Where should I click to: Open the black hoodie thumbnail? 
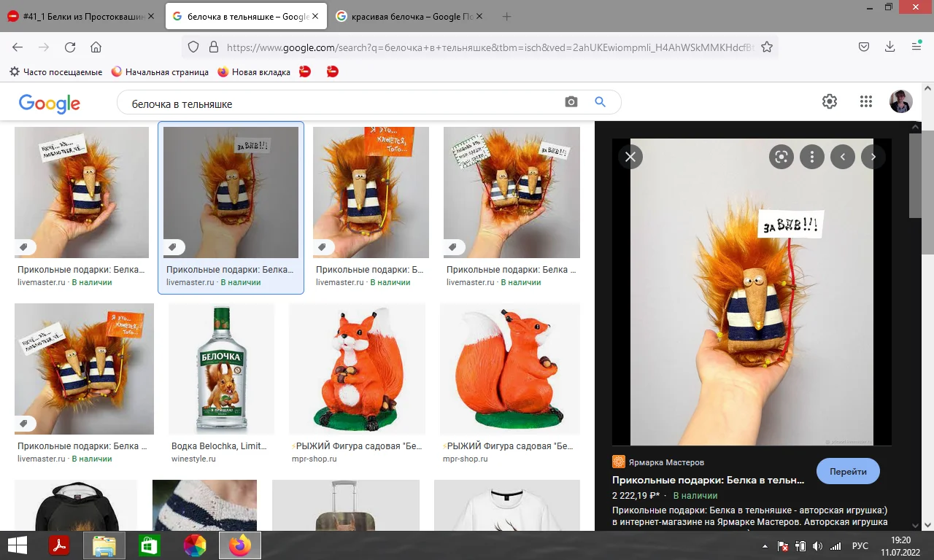click(76, 505)
